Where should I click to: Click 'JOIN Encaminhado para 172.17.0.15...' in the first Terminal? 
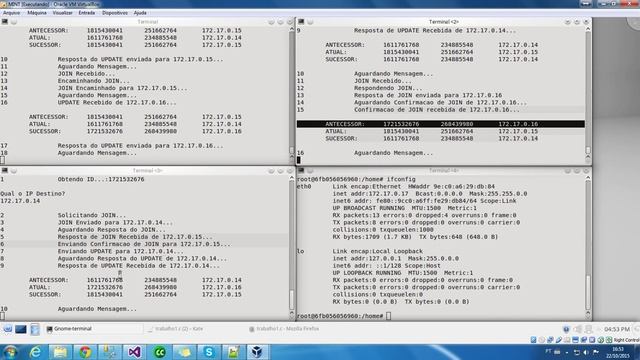(x=122, y=88)
